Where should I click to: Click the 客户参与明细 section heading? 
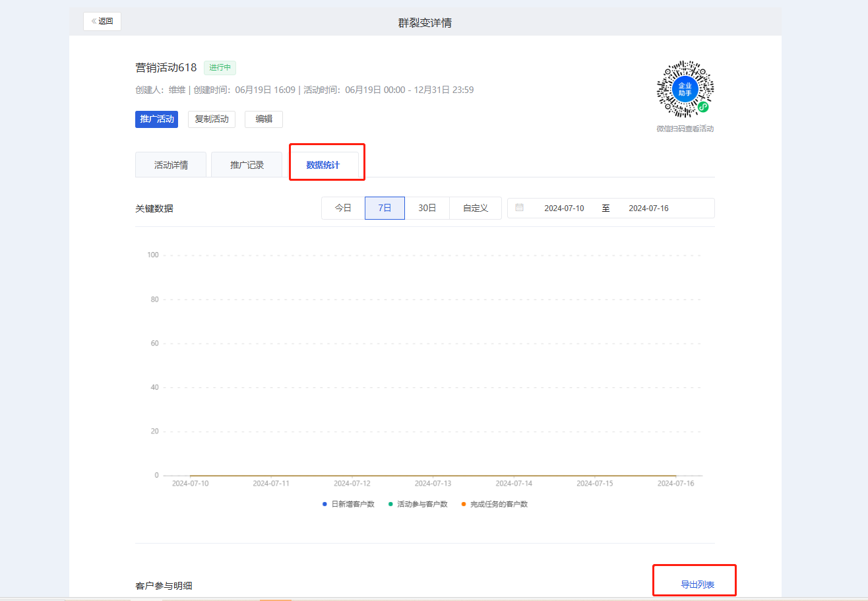(x=164, y=586)
